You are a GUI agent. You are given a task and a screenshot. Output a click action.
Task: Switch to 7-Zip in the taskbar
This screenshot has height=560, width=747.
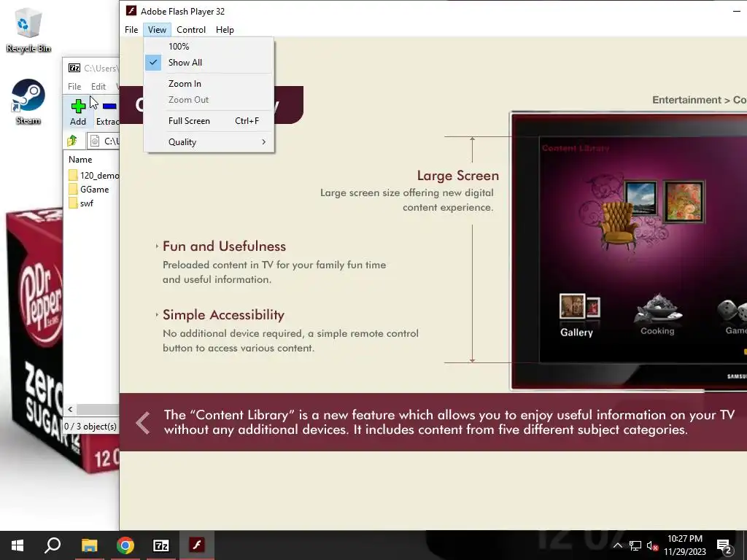coord(161,545)
